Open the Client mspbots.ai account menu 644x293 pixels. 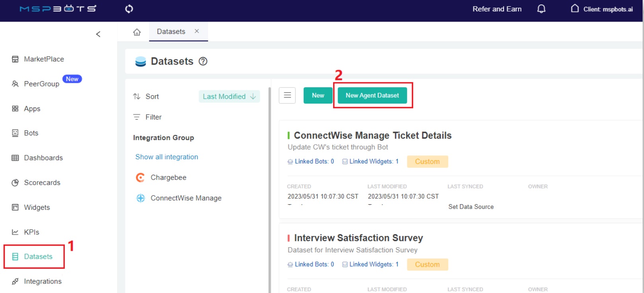tap(602, 9)
